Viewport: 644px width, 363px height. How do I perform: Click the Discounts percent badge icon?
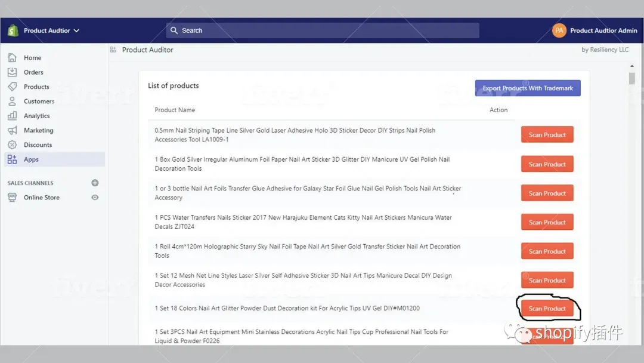click(x=13, y=144)
